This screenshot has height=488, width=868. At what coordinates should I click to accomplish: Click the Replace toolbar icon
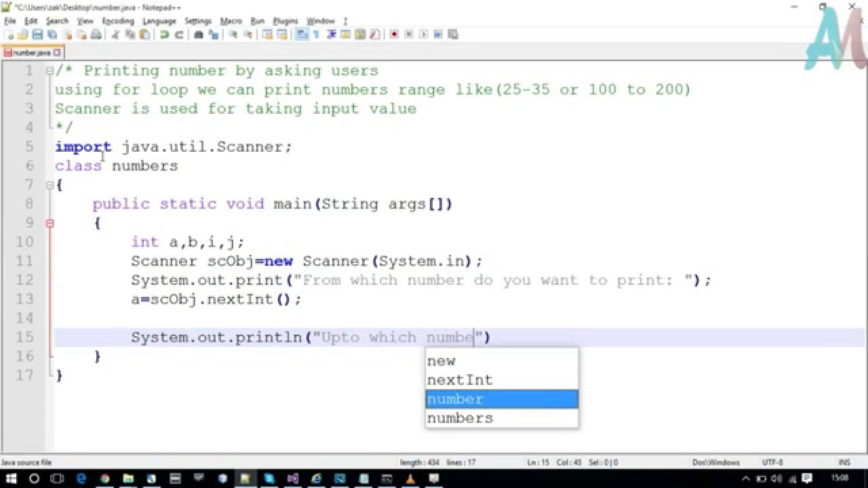coord(213,34)
